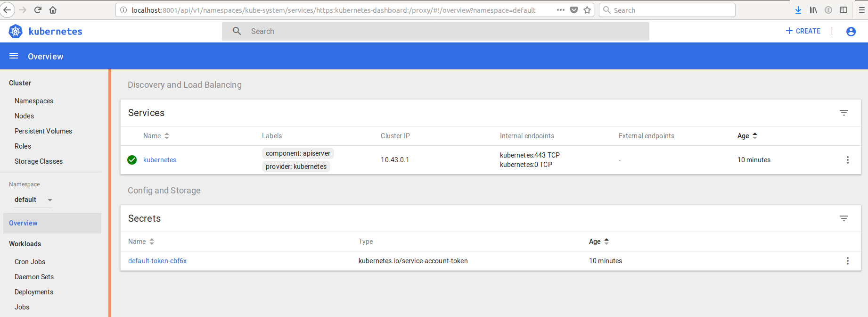868x317 pixels.
Task: Open the Secrets filter icon
Action: click(843, 218)
